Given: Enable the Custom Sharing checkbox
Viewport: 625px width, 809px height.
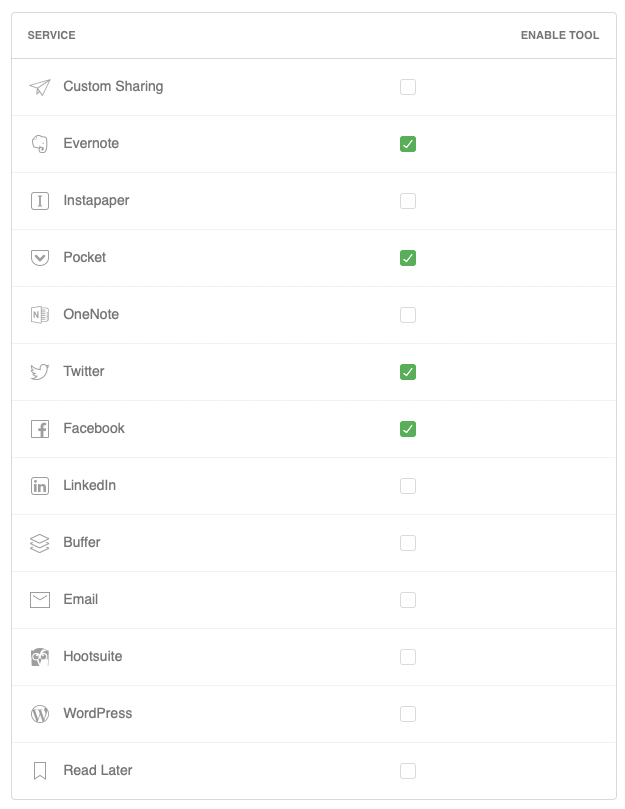Looking at the screenshot, I should tap(408, 87).
